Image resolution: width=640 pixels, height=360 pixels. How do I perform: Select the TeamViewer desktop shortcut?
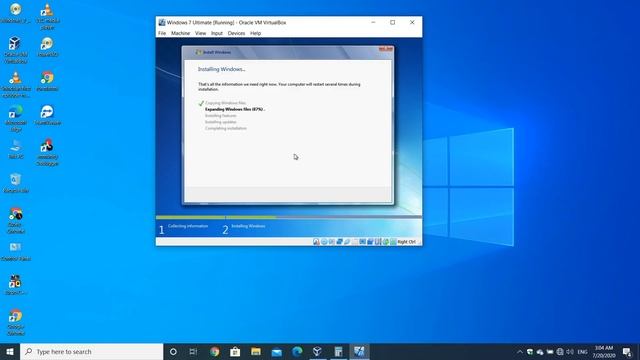pyautogui.click(x=47, y=115)
